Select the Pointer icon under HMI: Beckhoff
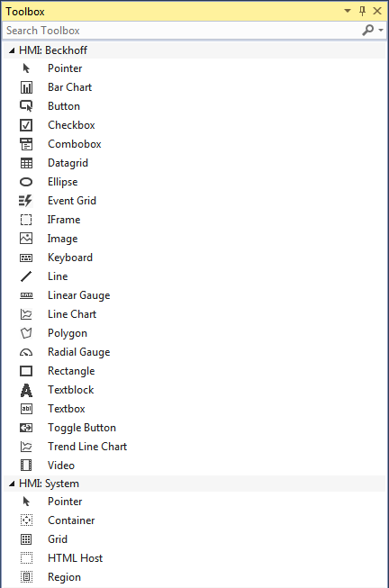 click(26, 68)
